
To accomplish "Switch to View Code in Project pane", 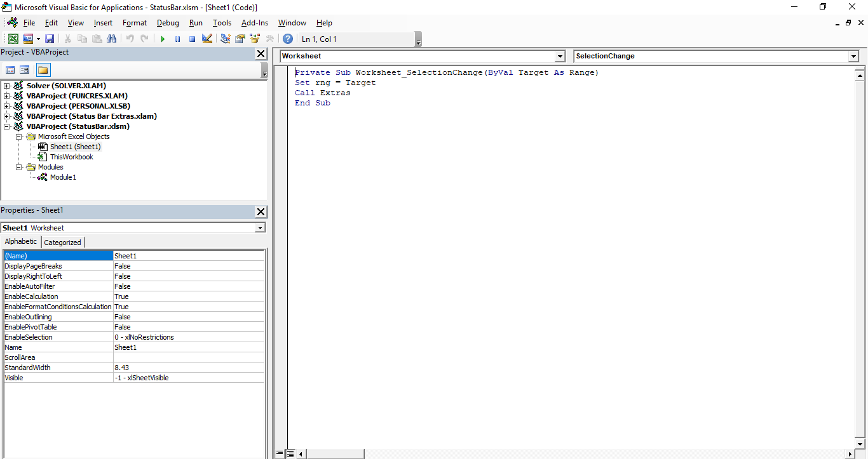I will point(10,70).
